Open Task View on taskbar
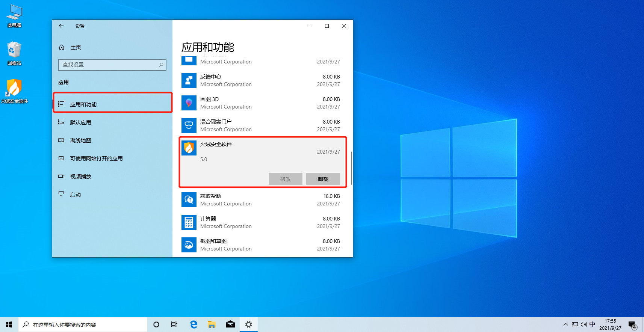Screen dimensions: 644x332 click(174, 324)
